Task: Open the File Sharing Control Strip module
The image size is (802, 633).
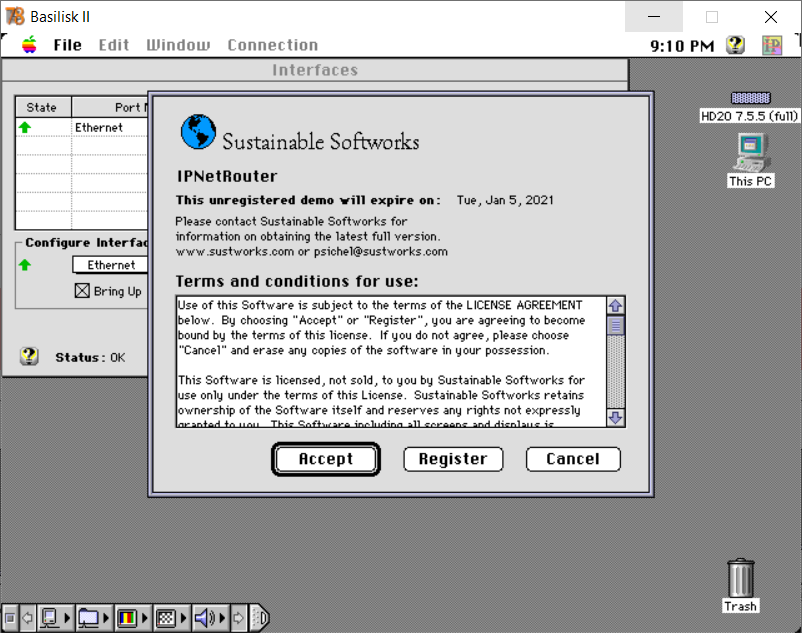Action: (88, 618)
